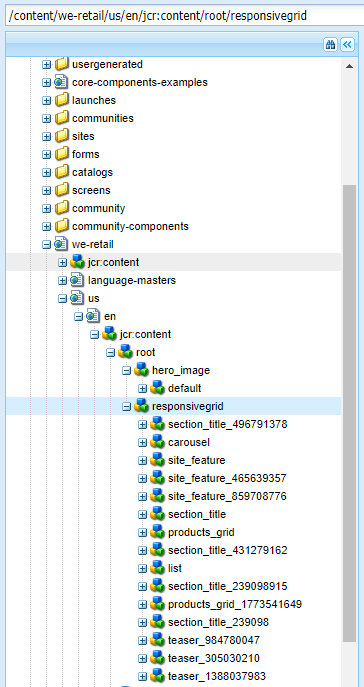This screenshot has height=687, width=364.
Task: Click the root node cube icon
Action: click(125, 352)
